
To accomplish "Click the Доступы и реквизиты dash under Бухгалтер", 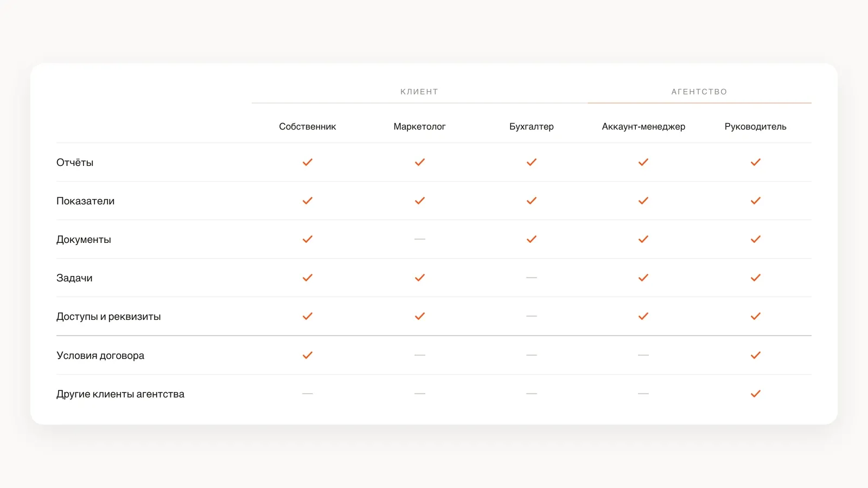I will coord(532,316).
